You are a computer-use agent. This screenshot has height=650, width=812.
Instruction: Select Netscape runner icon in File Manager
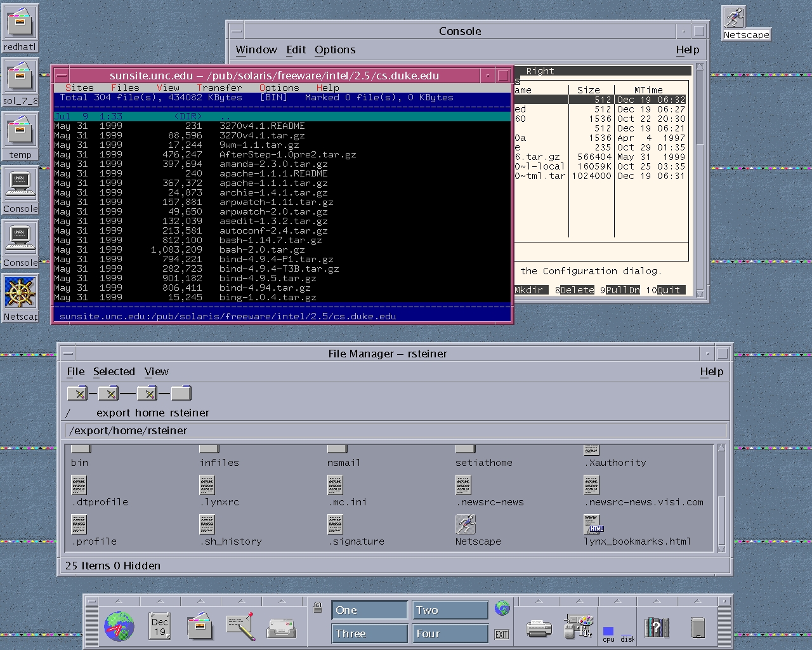[x=466, y=524]
